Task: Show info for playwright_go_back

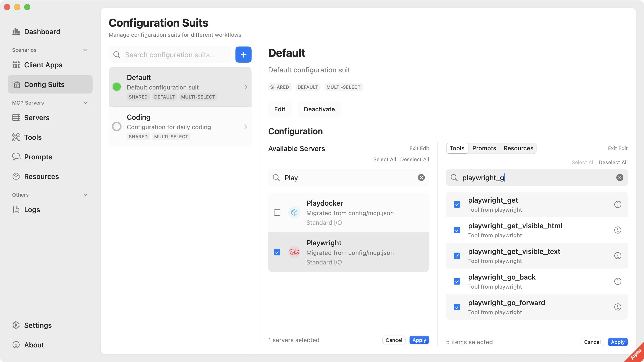Action: click(x=618, y=281)
